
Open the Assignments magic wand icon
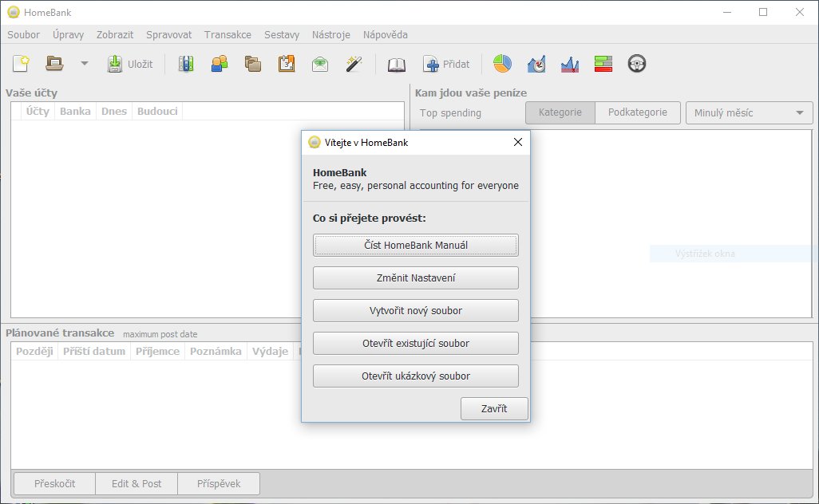click(354, 64)
